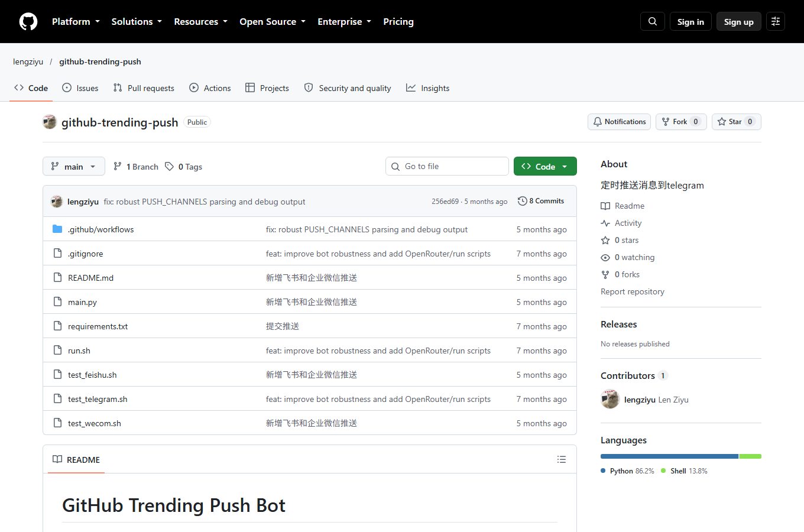
Task: Open the commit history via 8 Commits
Action: click(541, 201)
